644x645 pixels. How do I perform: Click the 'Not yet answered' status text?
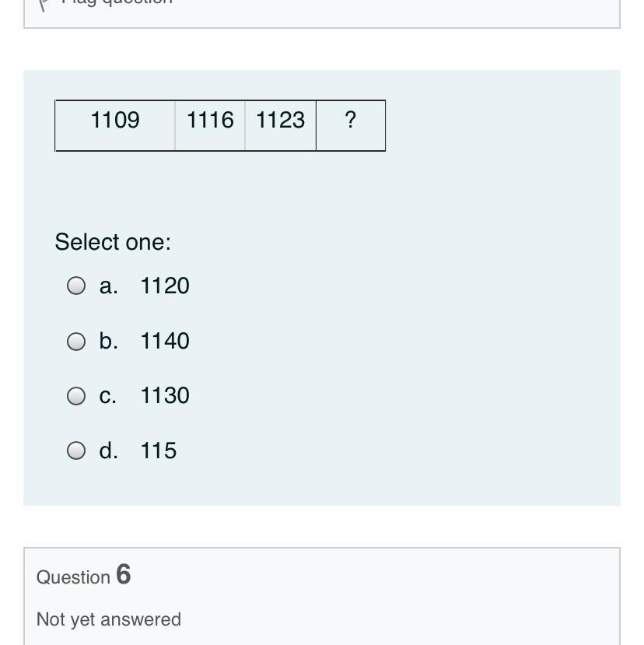point(109,619)
